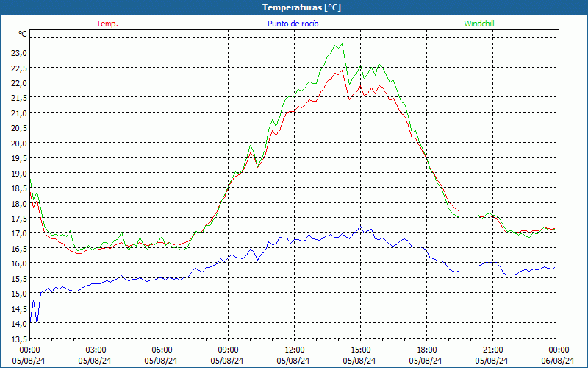Click the 21,0 y-axis label
Screen dimensions: 588x368
click(x=19, y=113)
